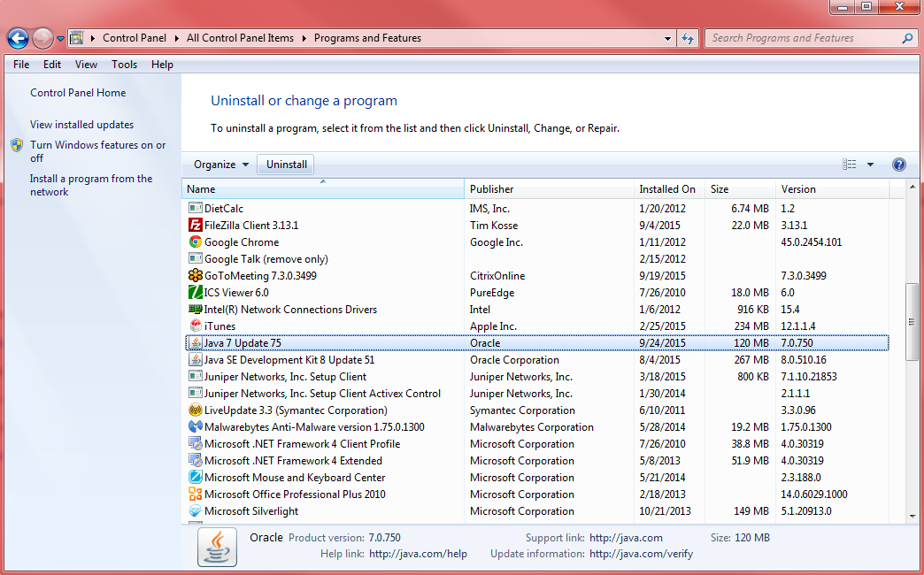This screenshot has height=575, width=924.
Task: Open the http://java.com support link
Action: (626, 538)
